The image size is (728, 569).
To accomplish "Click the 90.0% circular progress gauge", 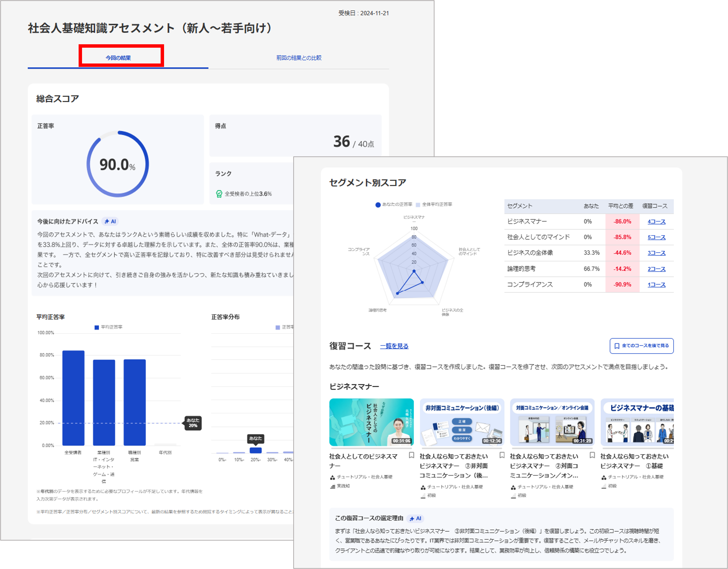I will 118,164.
